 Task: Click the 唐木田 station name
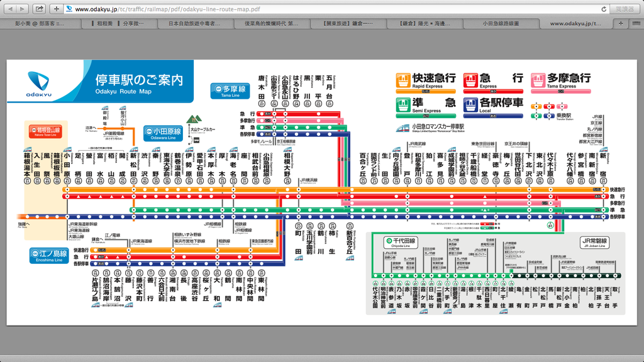point(262,87)
